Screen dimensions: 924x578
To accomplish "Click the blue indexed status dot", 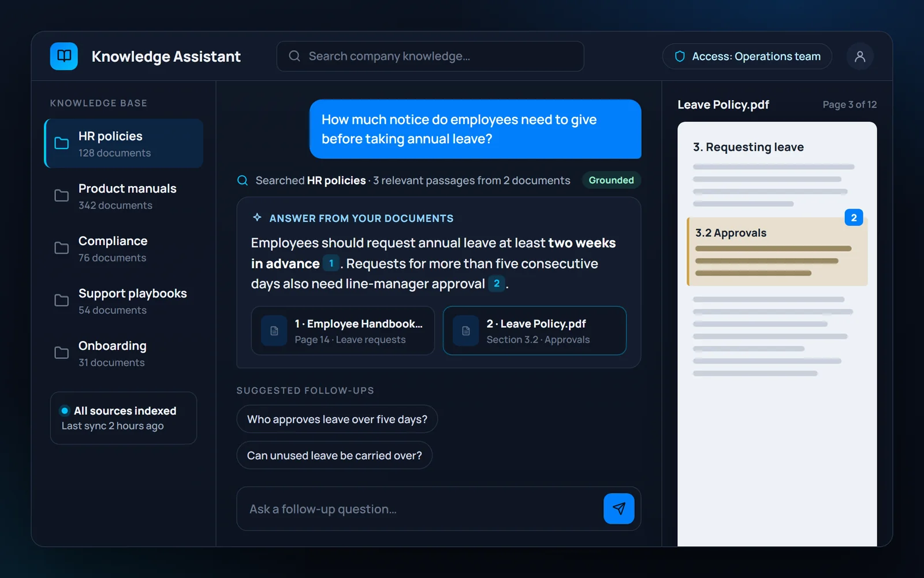I will [x=65, y=411].
